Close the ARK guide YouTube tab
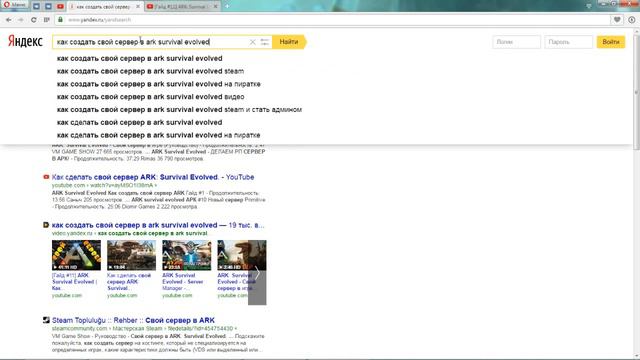640x360 pixels. [x=216, y=7]
